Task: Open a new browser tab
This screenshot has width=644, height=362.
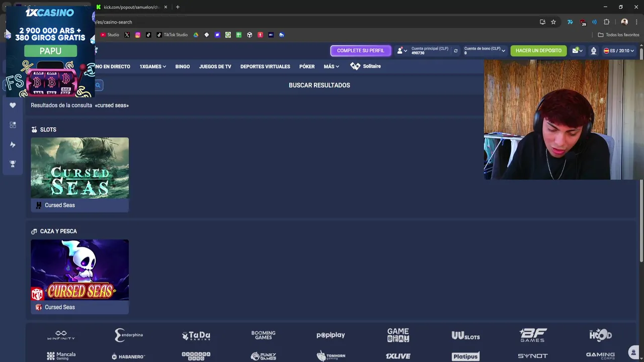Action: tap(178, 7)
